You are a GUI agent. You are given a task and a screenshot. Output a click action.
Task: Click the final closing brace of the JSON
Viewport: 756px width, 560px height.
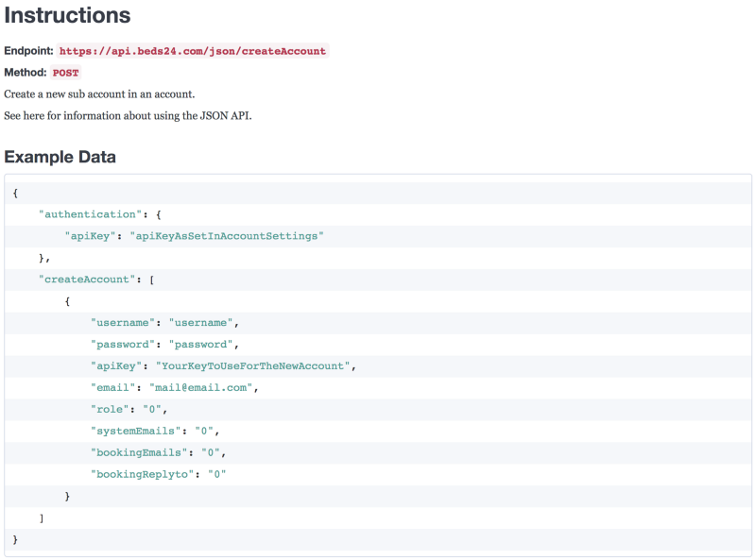click(x=15, y=539)
